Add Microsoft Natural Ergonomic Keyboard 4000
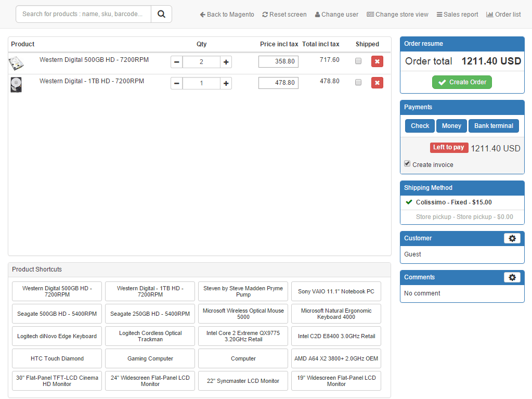Image resolution: width=532 pixels, height=399 pixels. [x=336, y=314]
